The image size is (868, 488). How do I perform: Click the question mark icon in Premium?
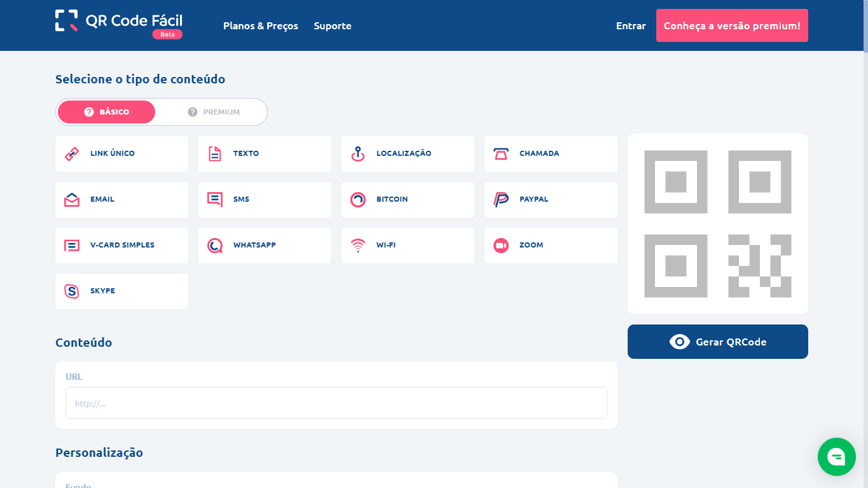[x=193, y=112]
